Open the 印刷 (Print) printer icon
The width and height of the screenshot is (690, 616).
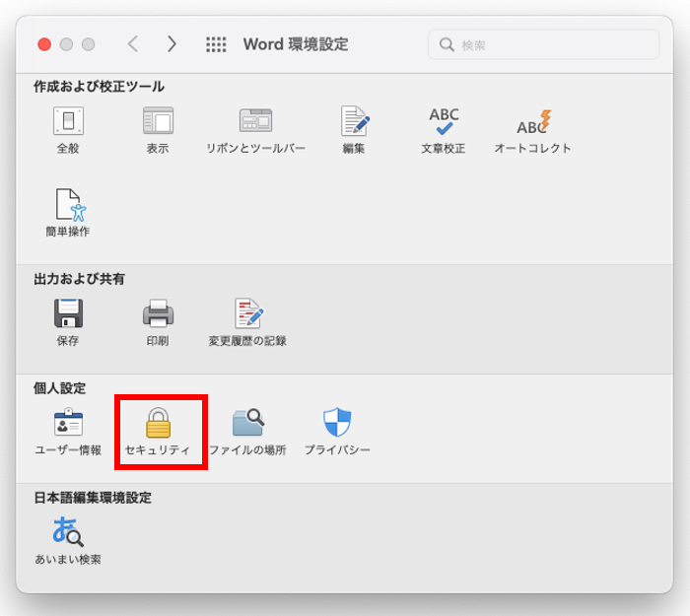[158, 313]
